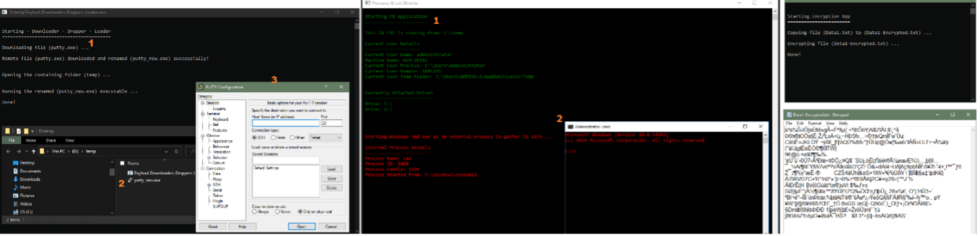
Task: Click the Delete button in PuTTY
Action: 331,188
